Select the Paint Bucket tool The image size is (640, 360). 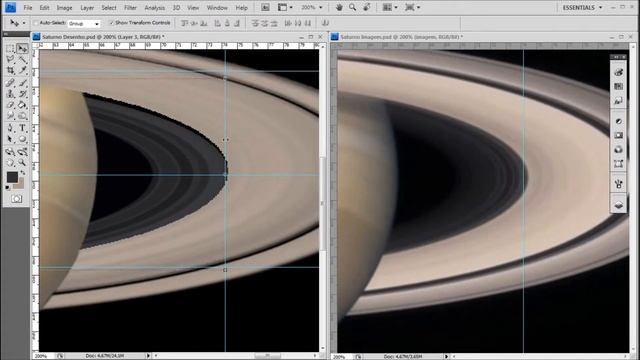click(22, 105)
